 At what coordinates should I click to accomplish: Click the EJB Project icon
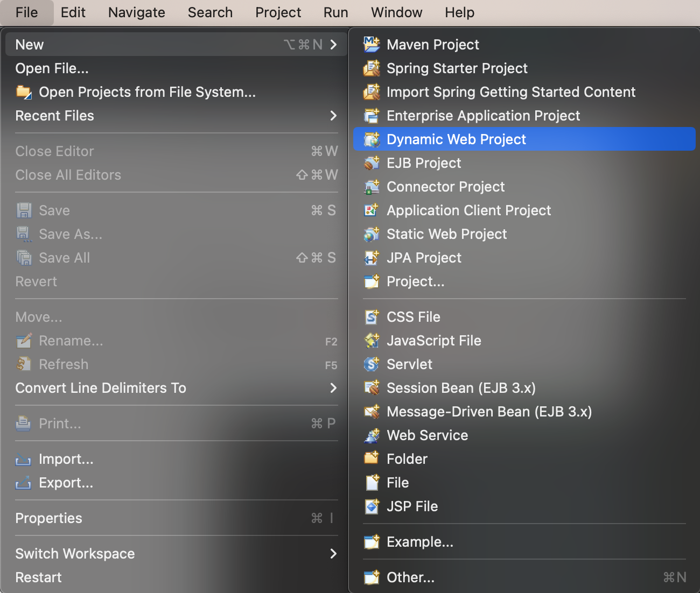[x=372, y=163]
